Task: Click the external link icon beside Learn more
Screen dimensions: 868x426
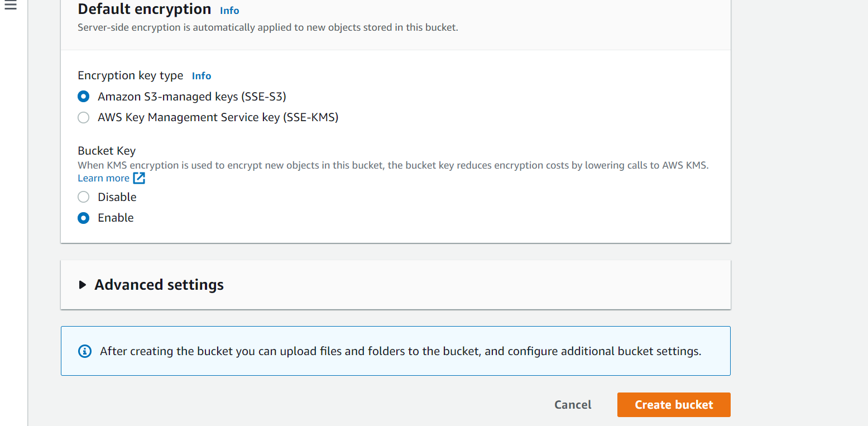Action: tap(139, 178)
